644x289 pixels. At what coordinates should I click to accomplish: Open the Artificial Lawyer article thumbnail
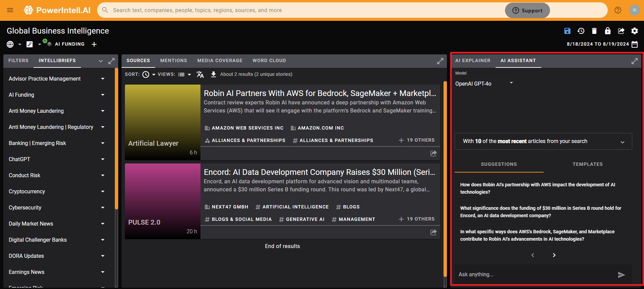click(x=163, y=122)
